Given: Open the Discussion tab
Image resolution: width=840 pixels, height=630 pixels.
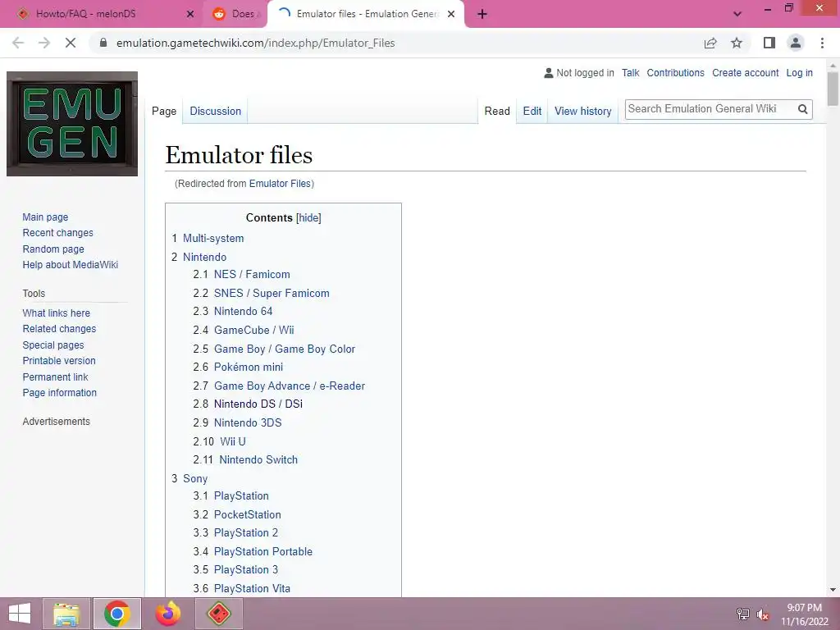Looking at the screenshot, I should coord(216,112).
